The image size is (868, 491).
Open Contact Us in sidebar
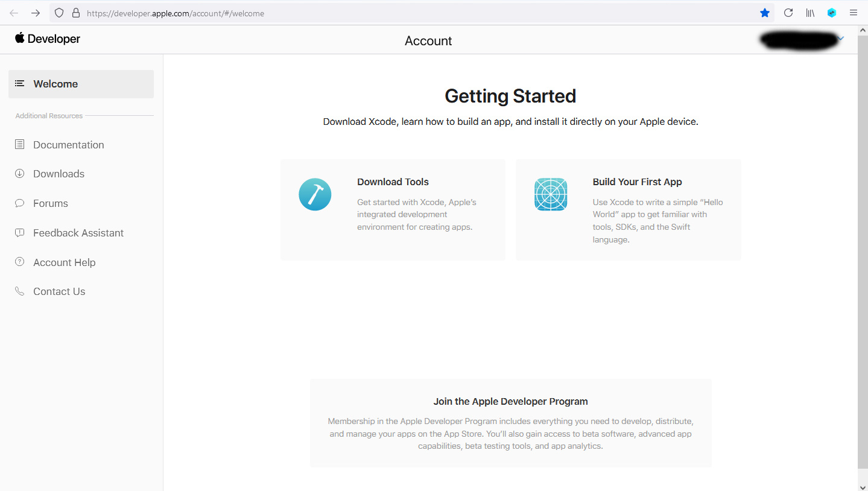(x=59, y=291)
